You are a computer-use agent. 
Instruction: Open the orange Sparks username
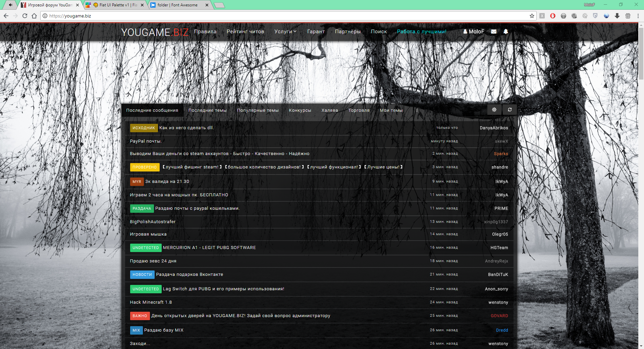[501, 154]
